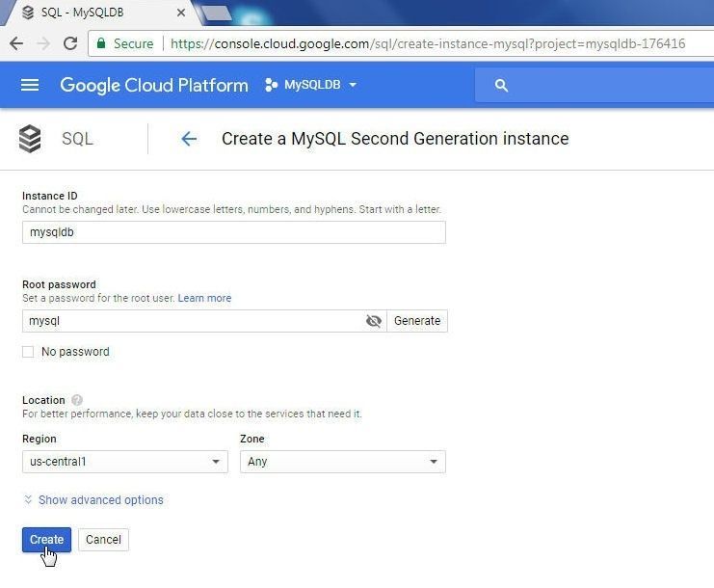Open the Region us-central1 dropdown
Screen dimensions: 714x588
124,462
